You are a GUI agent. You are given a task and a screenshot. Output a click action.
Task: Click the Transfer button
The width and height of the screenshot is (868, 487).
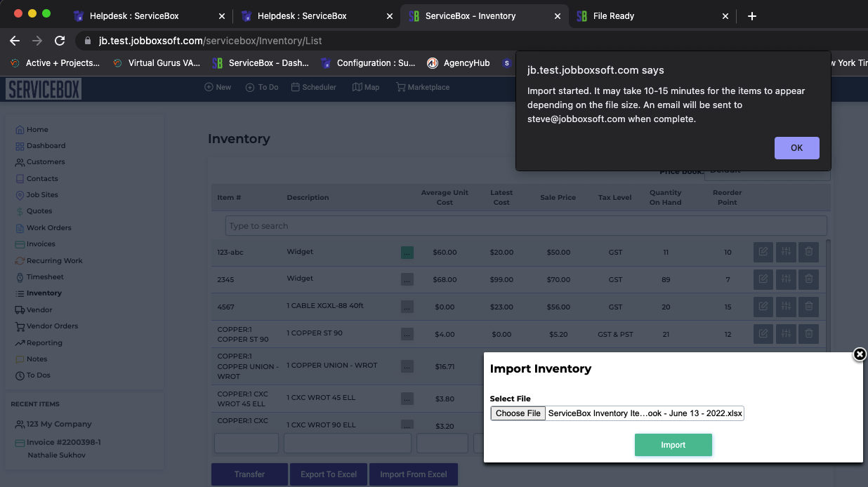(249, 474)
